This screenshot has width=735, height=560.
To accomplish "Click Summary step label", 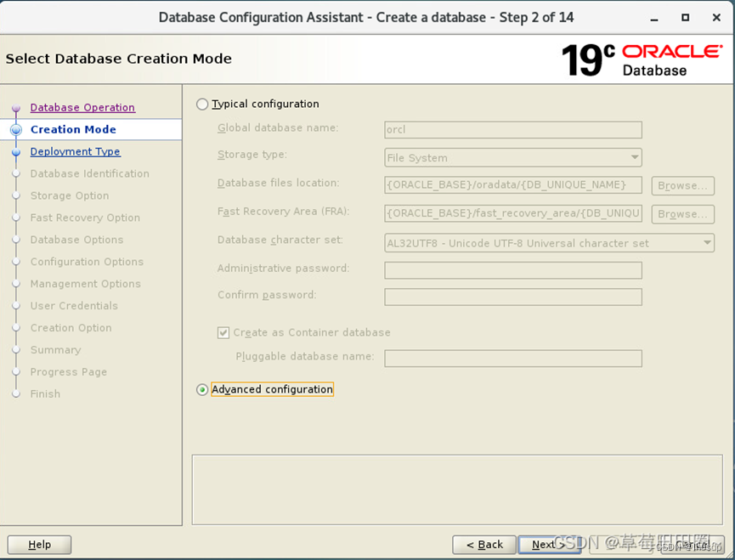I will click(x=55, y=349).
